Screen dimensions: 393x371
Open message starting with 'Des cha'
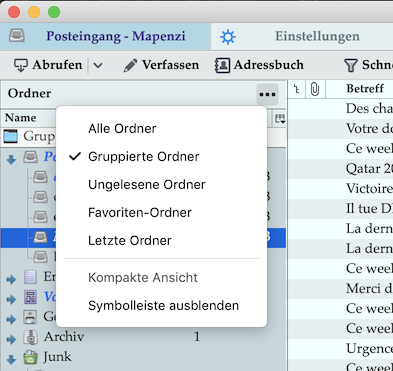(x=369, y=108)
